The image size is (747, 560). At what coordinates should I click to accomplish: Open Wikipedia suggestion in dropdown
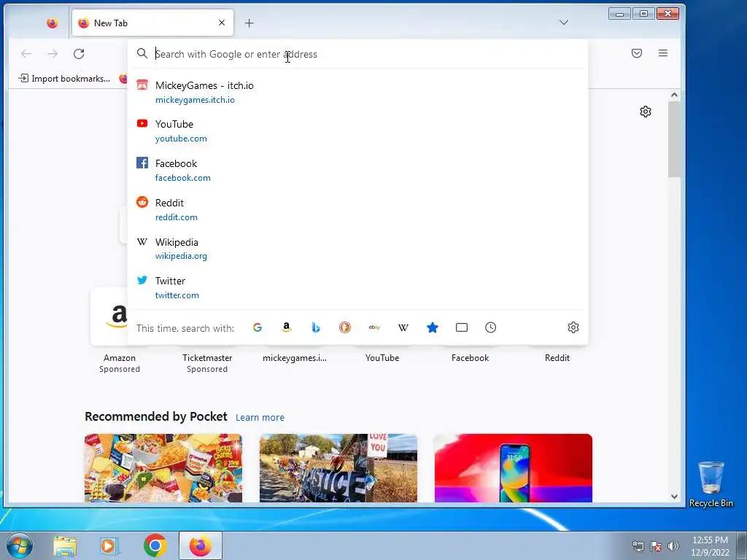[357, 249]
